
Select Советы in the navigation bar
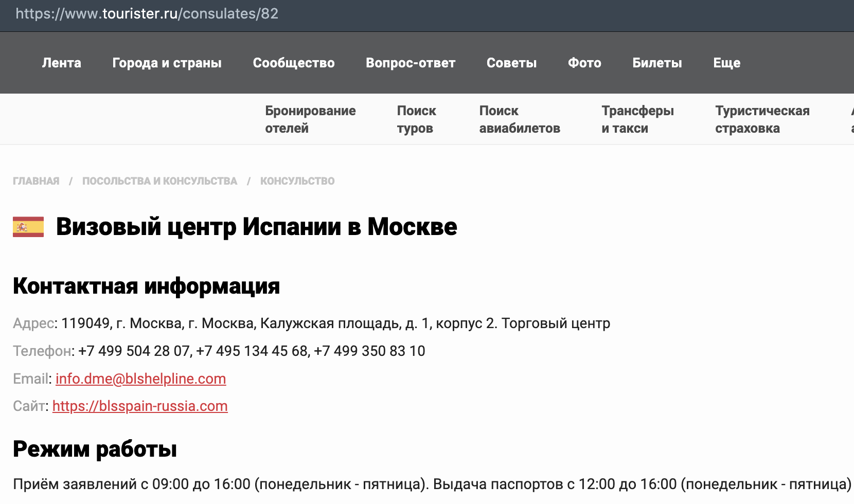(x=511, y=63)
